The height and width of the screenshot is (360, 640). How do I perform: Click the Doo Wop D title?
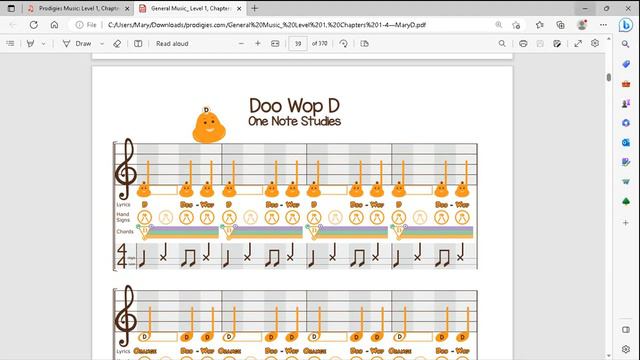coord(294,105)
